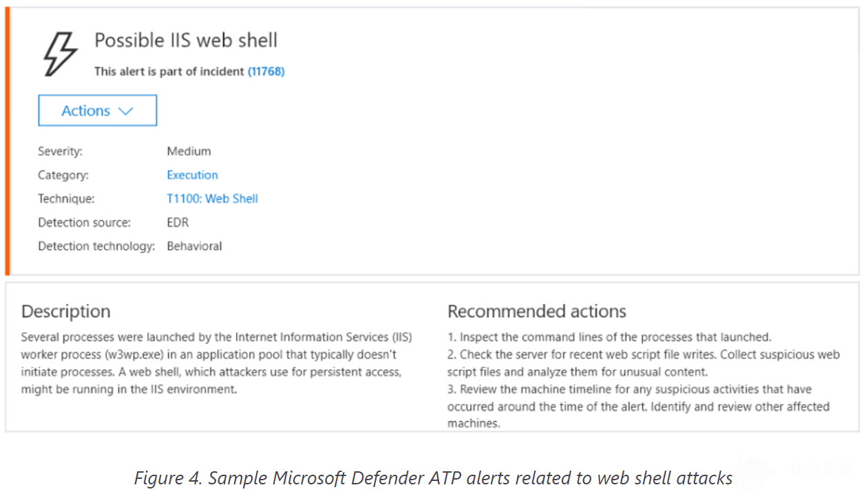Click the Recommended actions heading
The image size is (868, 494).
(537, 311)
